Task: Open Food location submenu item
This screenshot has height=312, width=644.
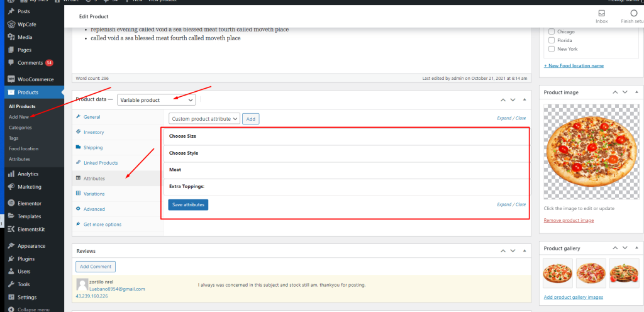Action: coord(23,148)
